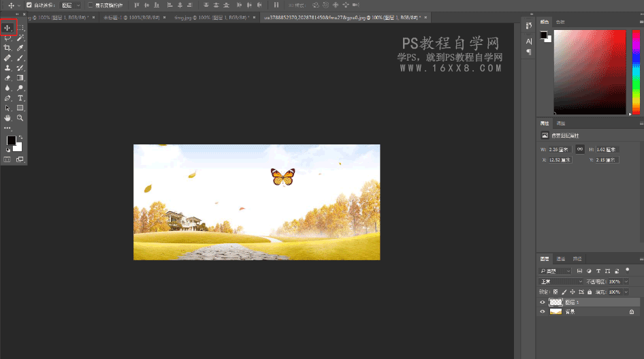Select the Zoom tool
This screenshot has height=359, width=644.
click(20, 118)
